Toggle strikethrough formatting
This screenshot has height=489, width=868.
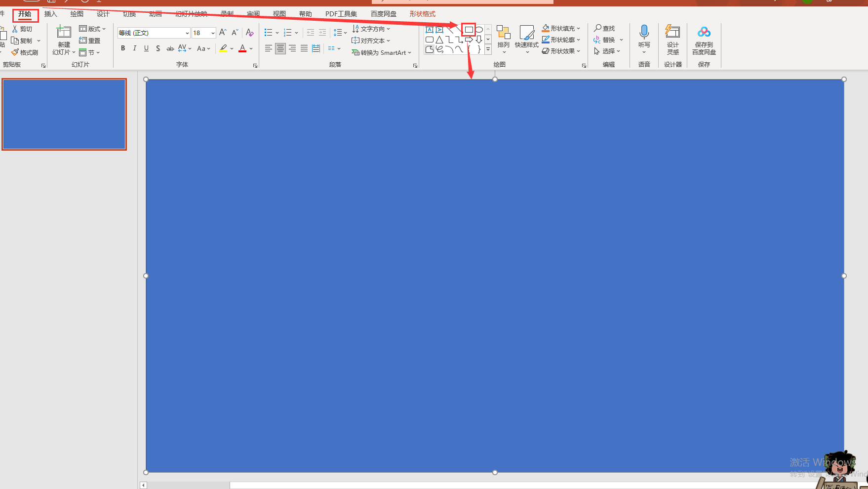(x=170, y=48)
